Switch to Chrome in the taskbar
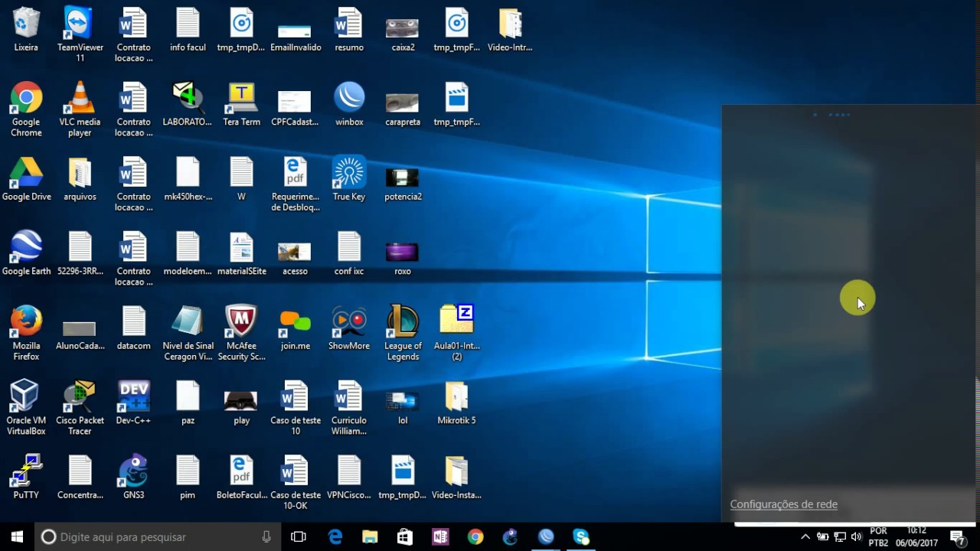 [x=475, y=537]
